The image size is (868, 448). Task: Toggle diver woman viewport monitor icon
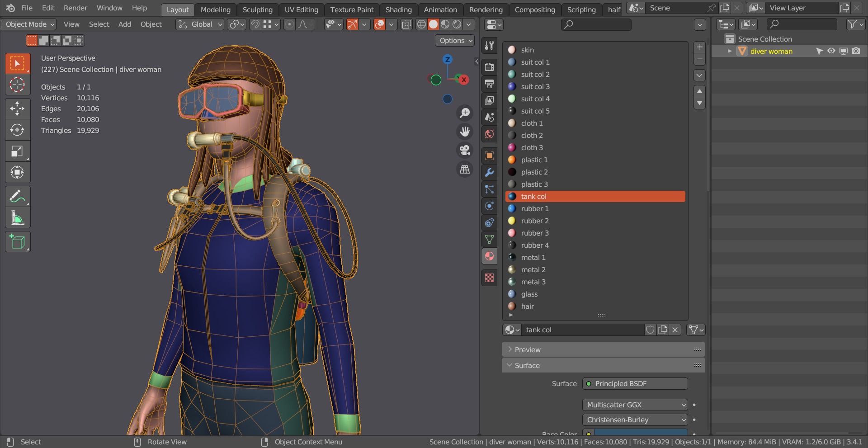844,51
